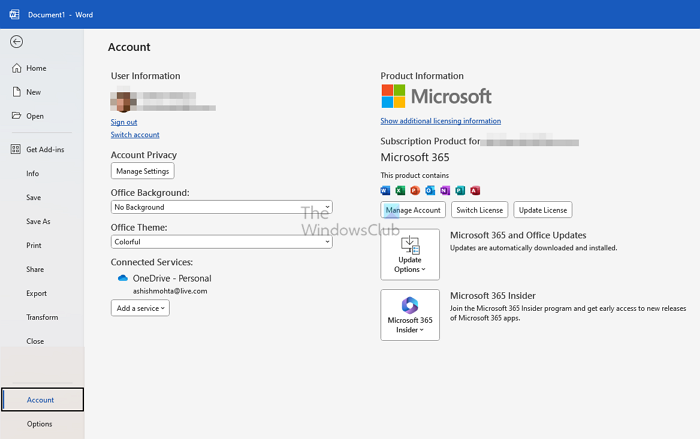Click the Sign out link

124,122
